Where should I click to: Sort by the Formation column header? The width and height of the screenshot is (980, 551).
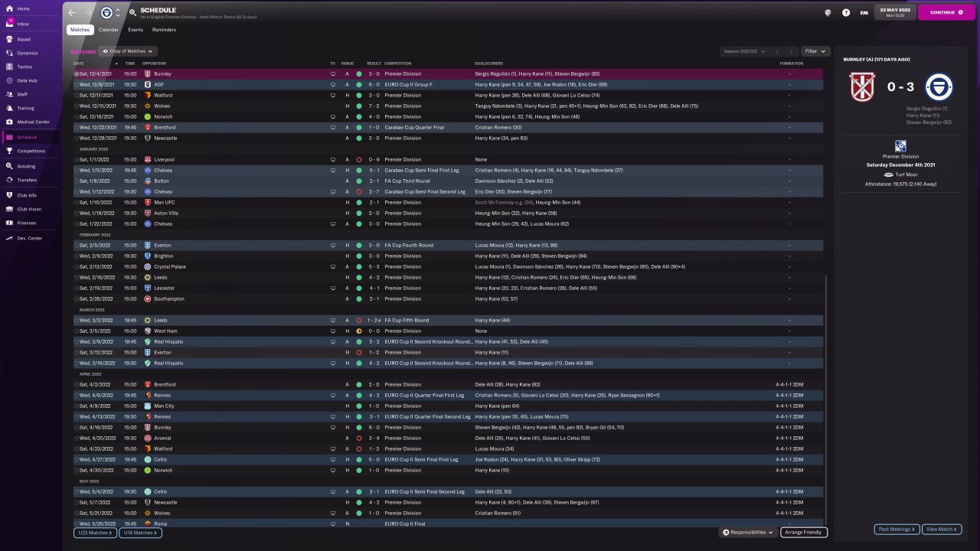[x=792, y=63]
